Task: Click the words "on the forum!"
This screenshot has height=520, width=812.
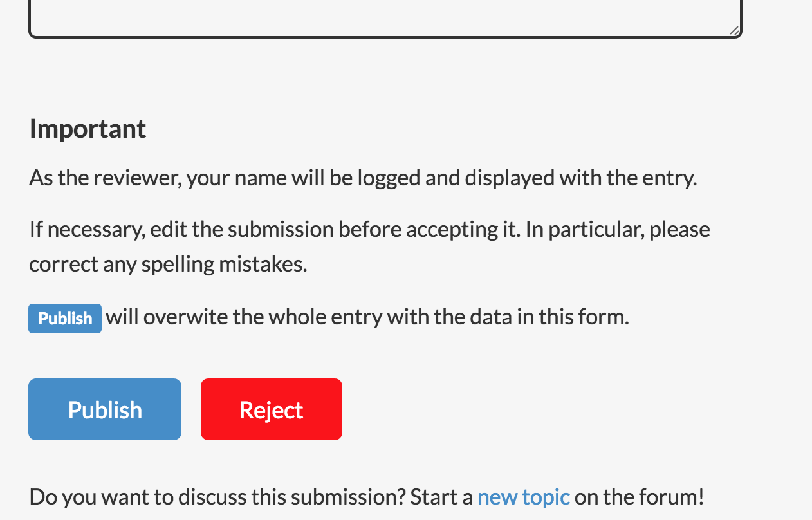Action: point(639,497)
